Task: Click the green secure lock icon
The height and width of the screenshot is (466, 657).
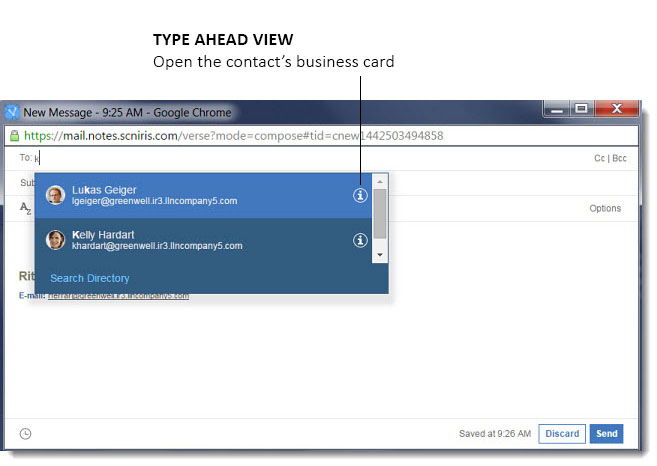Action: click(x=15, y=136)
